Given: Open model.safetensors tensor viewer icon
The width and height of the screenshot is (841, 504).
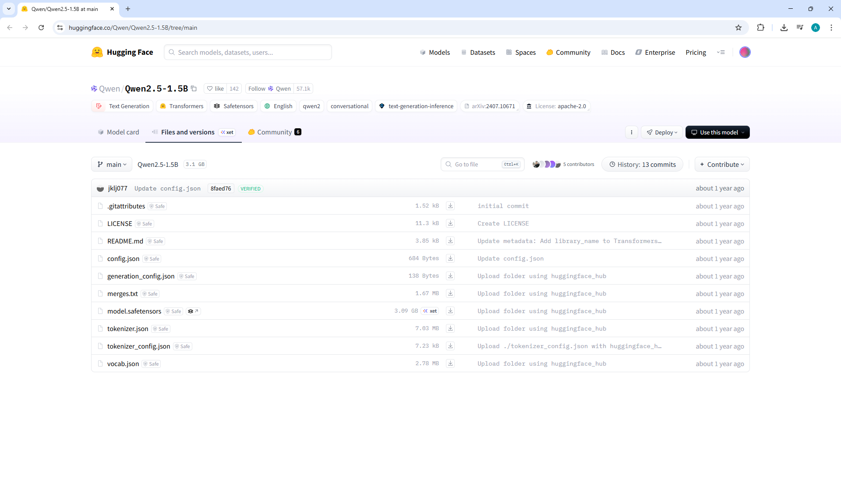Looking at the screenshot, I should 193,311.
